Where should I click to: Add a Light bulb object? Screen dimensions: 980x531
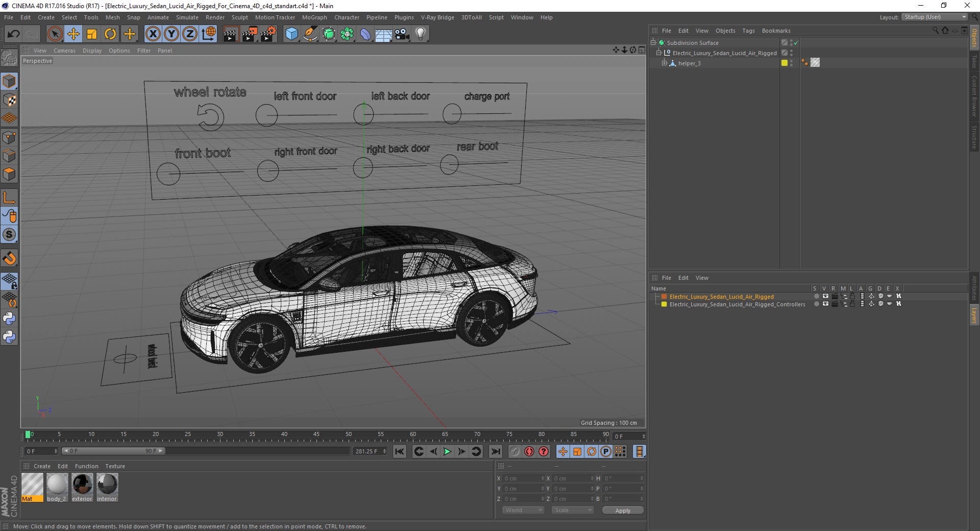tap(421, 34)
